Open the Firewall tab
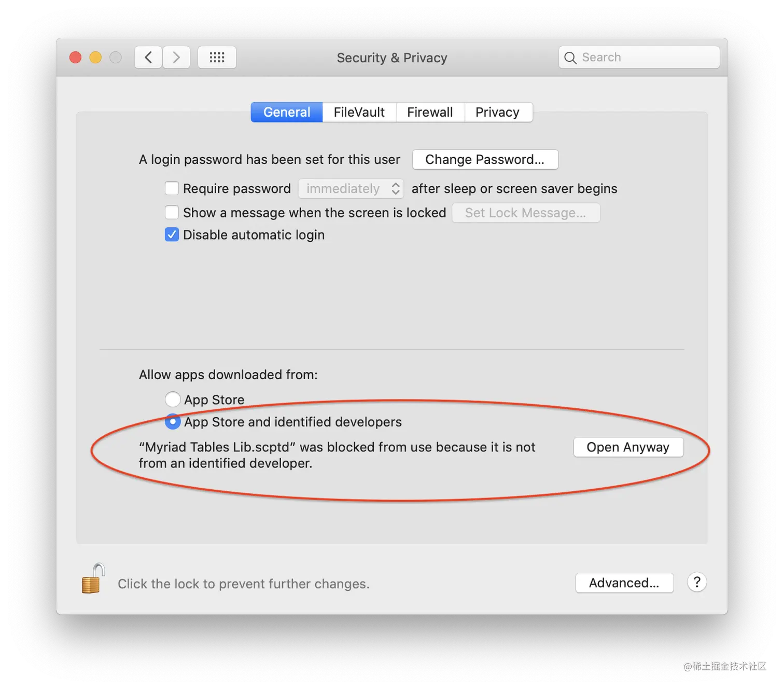Screen dimensions: 784x689 [430, 112]
